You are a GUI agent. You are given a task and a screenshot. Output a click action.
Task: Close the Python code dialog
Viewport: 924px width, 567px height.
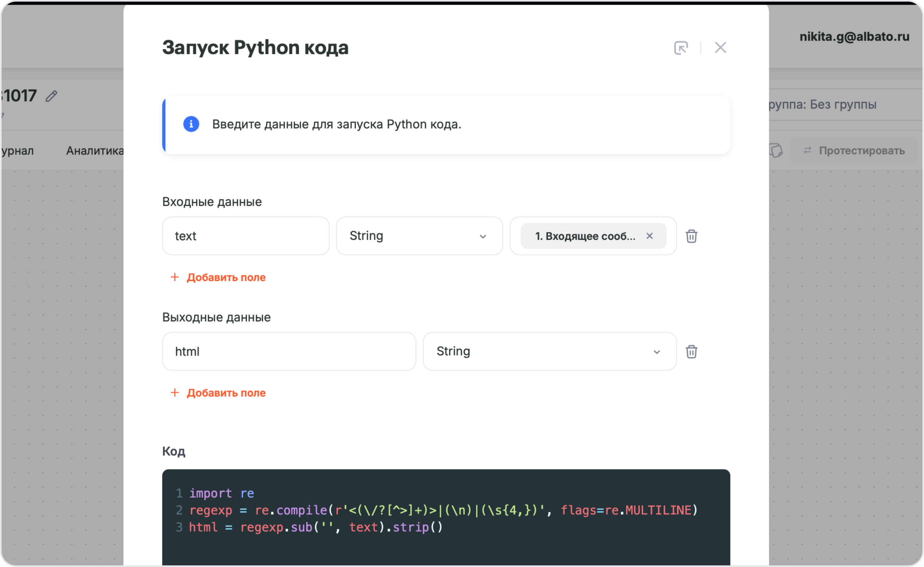(720, 48)
